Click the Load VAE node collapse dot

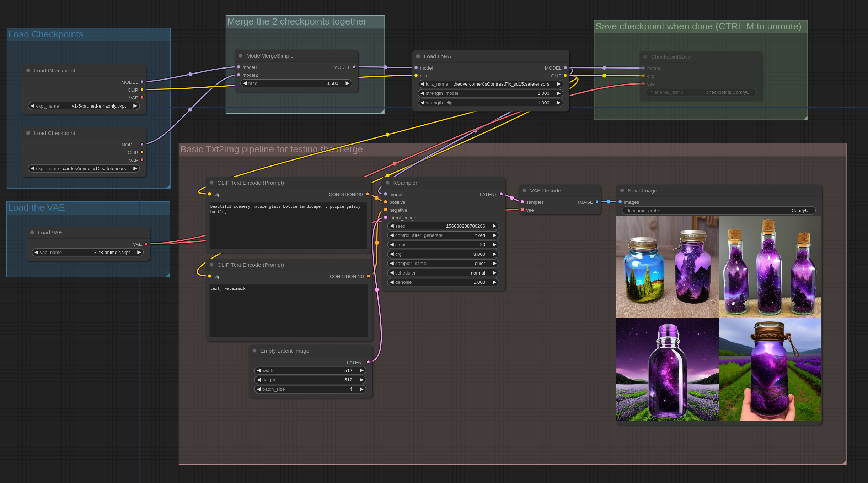32,233
